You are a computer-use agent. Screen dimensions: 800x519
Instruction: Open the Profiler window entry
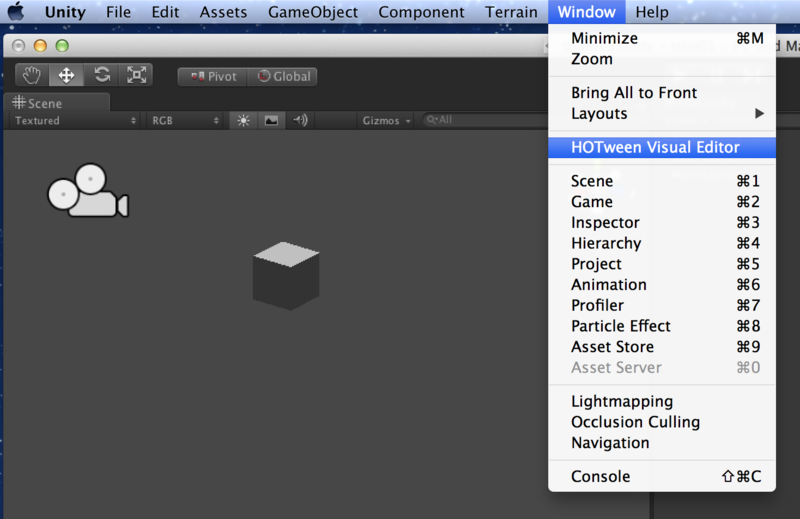click(x=662, y=306)
